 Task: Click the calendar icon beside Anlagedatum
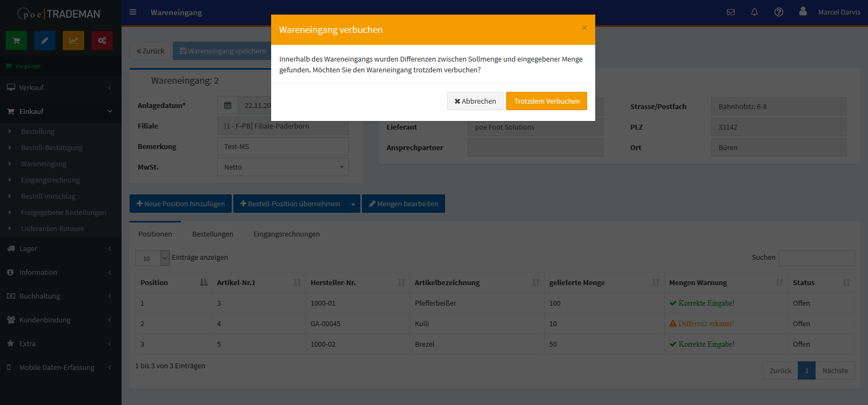pyautogui.click(x=227, y=106)
